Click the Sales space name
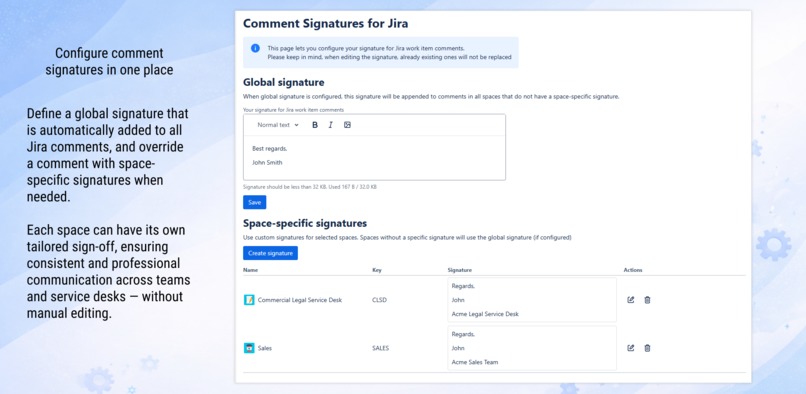This screenshot has height=394, width=806. tap(265, 348)
